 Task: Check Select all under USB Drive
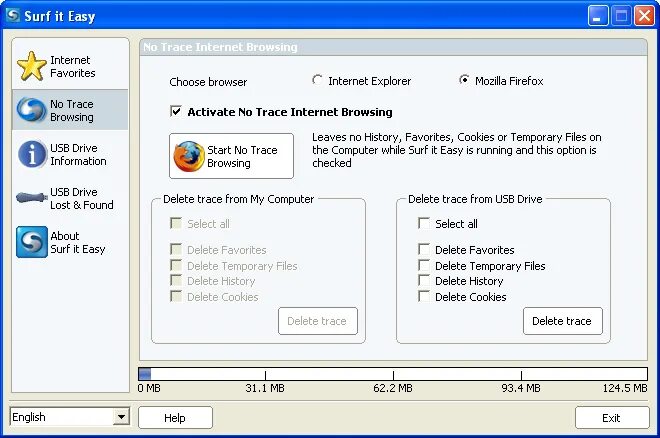point(424,223)
